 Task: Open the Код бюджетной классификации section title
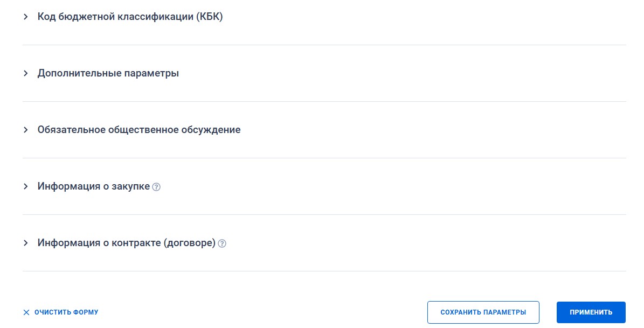pos(129,17)
